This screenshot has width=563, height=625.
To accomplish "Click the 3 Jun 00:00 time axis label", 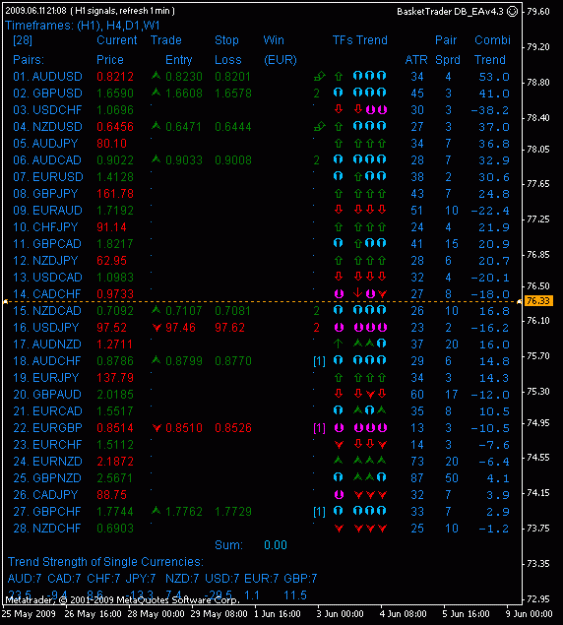I will click(340, 614).
